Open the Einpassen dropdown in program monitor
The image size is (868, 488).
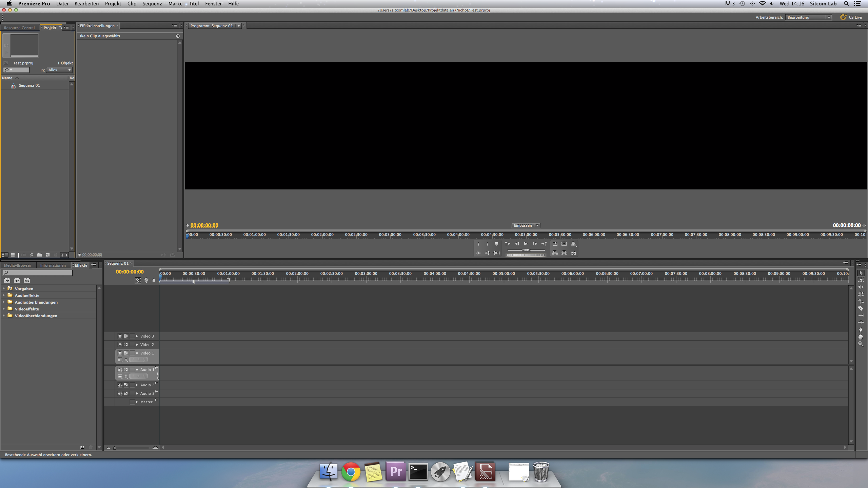point(526,225)
